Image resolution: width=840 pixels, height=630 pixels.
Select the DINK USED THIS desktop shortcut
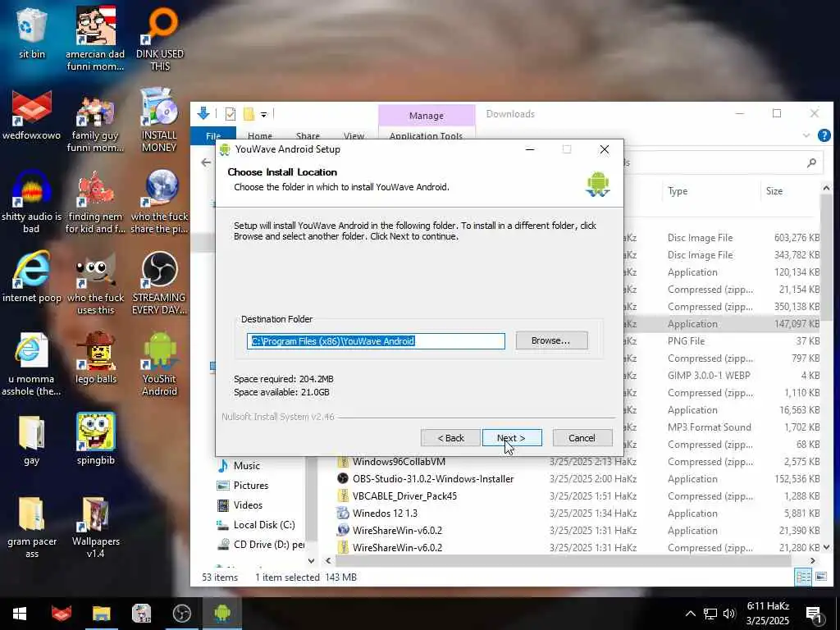160,39
